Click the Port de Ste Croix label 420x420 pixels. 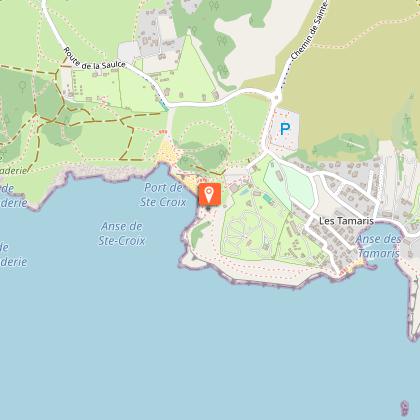tap(163, 195)
